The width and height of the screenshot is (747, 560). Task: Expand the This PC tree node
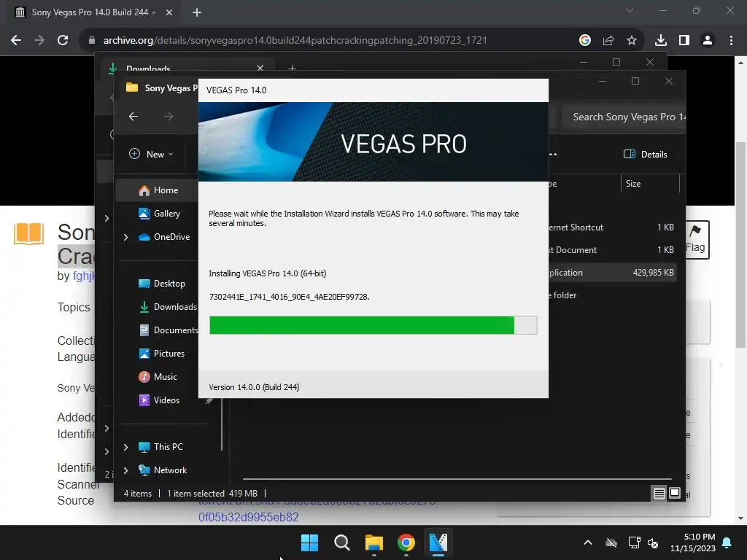click(x=125, y=447)
